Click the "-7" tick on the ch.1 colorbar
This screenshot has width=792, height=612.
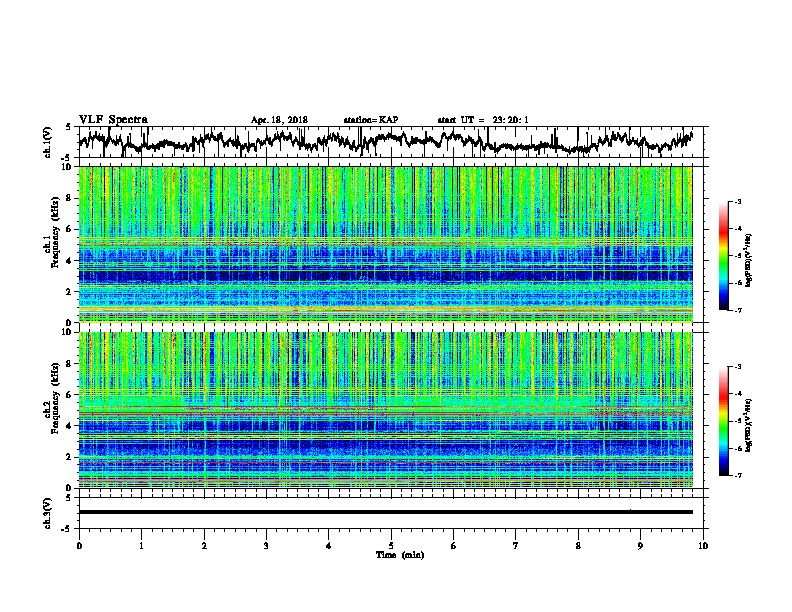737,310
